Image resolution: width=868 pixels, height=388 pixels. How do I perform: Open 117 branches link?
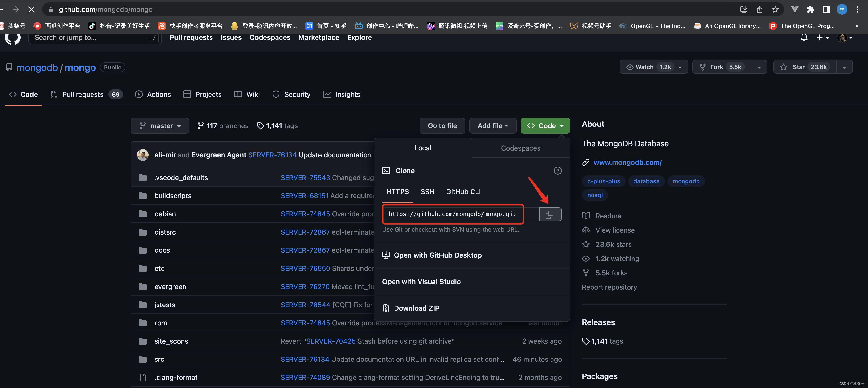click(223, 126)
